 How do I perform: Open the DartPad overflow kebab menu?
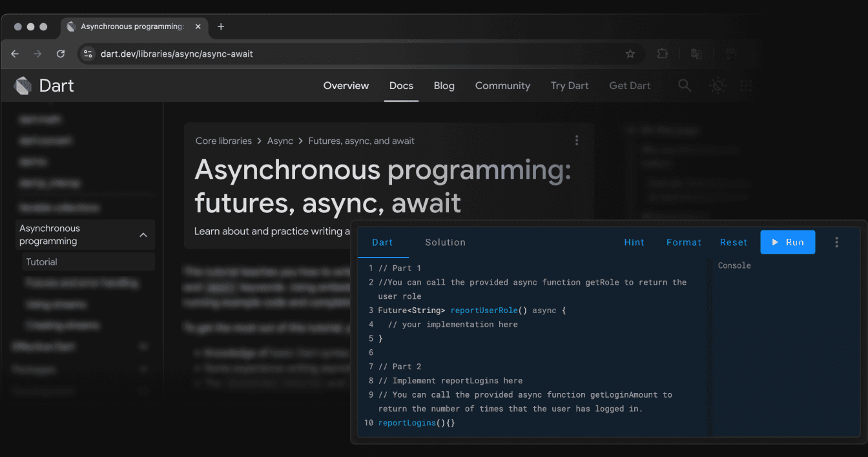coord(837,242)
